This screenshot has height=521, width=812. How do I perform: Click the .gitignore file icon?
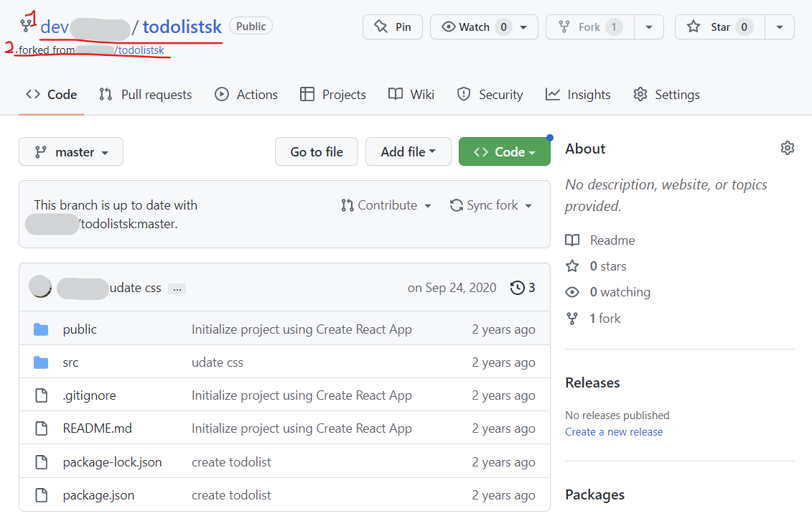coord(42,396)
